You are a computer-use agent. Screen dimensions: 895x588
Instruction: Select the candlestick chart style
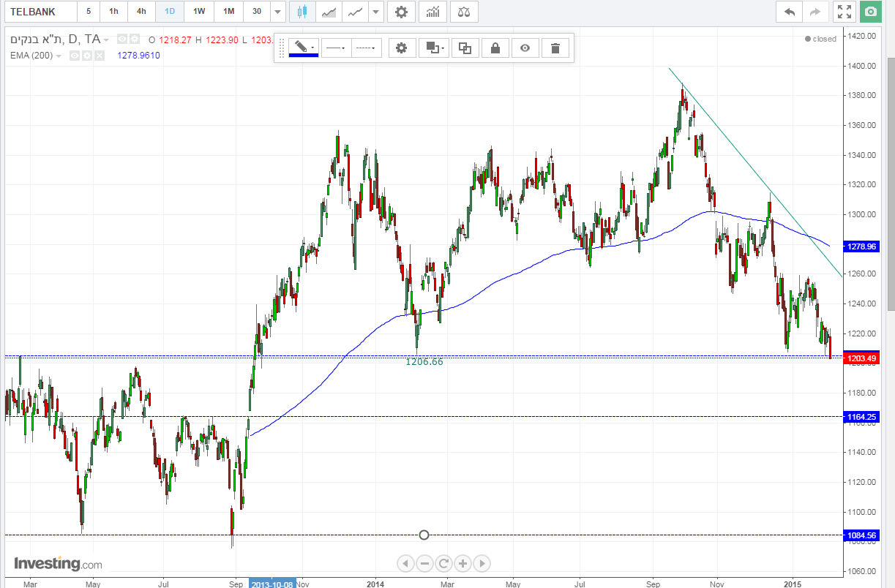(x=302, y=12)
